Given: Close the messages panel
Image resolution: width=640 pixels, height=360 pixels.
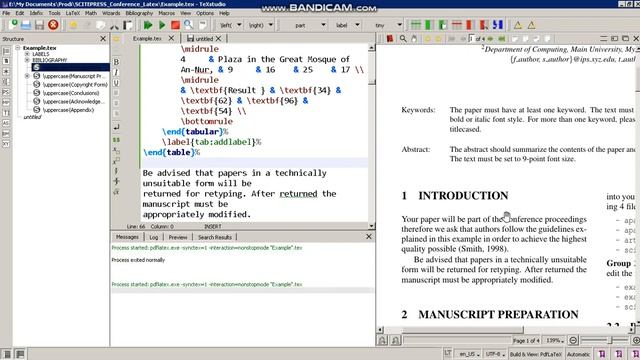Looking at the screenshot, I should 369,237.
